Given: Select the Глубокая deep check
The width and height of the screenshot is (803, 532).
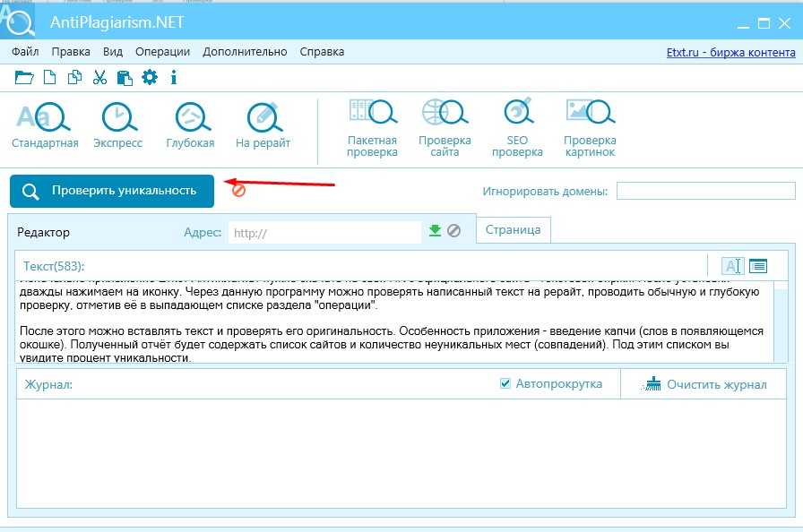Looking at the screenshot, I should click(190, 124).
